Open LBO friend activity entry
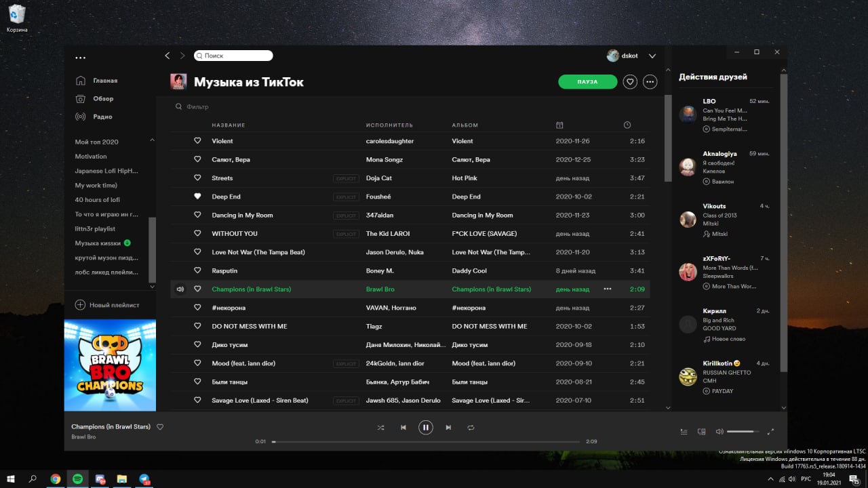 pos(726,115)
